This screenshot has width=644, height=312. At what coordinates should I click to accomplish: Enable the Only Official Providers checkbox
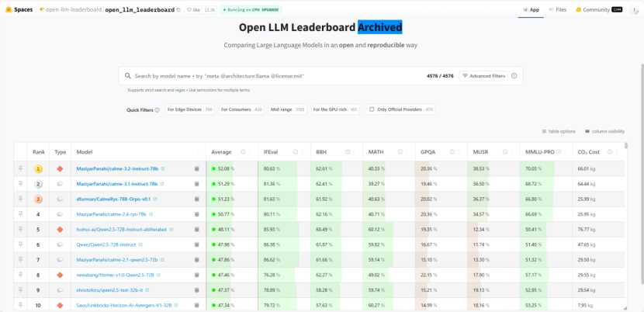tap(372, 109)
